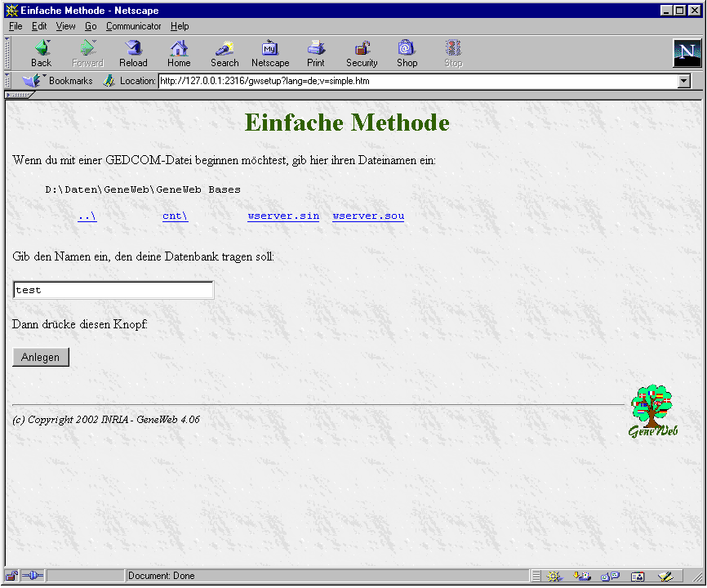
Task: Click the Shop toolbar icon
Action: pyautogui.click(x=407, y=53)
